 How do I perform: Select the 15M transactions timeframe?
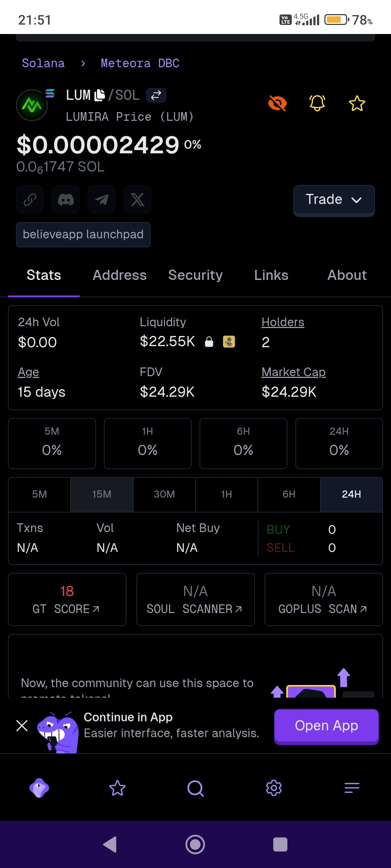102,494
